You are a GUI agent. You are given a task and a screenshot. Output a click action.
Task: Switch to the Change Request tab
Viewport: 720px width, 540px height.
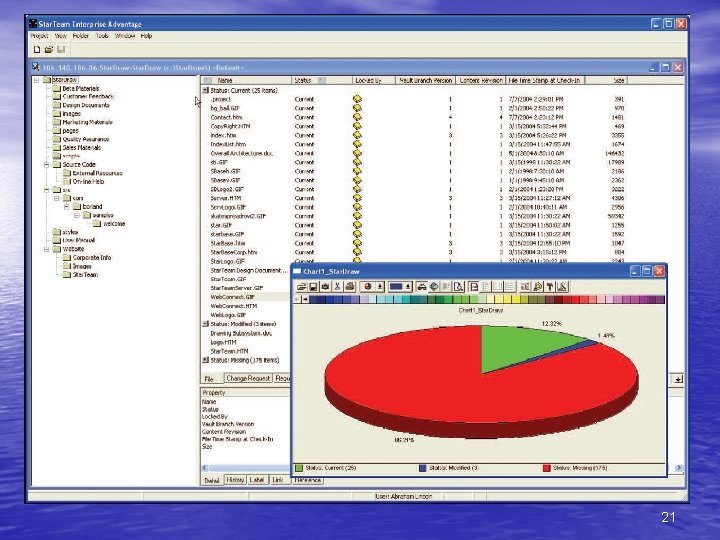point(248,378)
